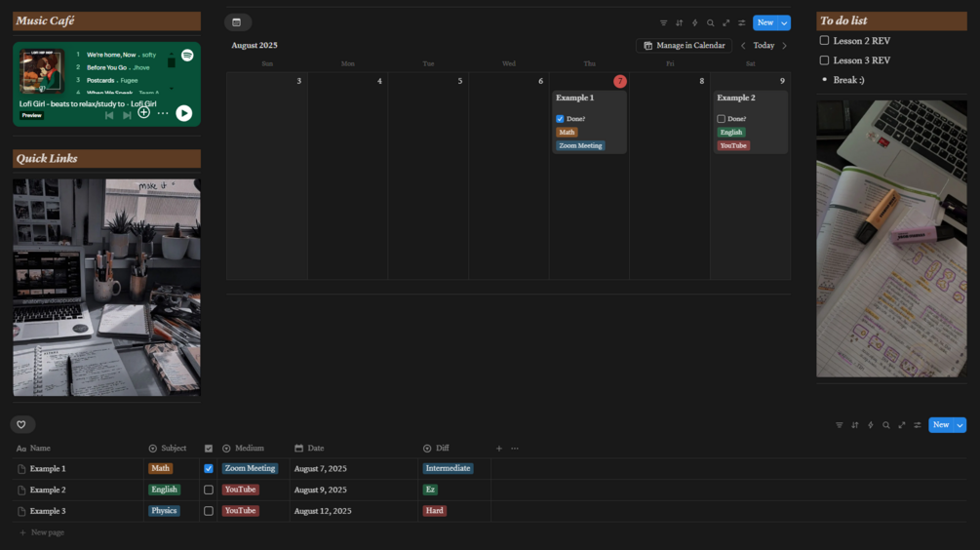Screen dimensions: 980x550
Task: Skip to previous track in Spotify widget
Action: click(x=109, y=115)
